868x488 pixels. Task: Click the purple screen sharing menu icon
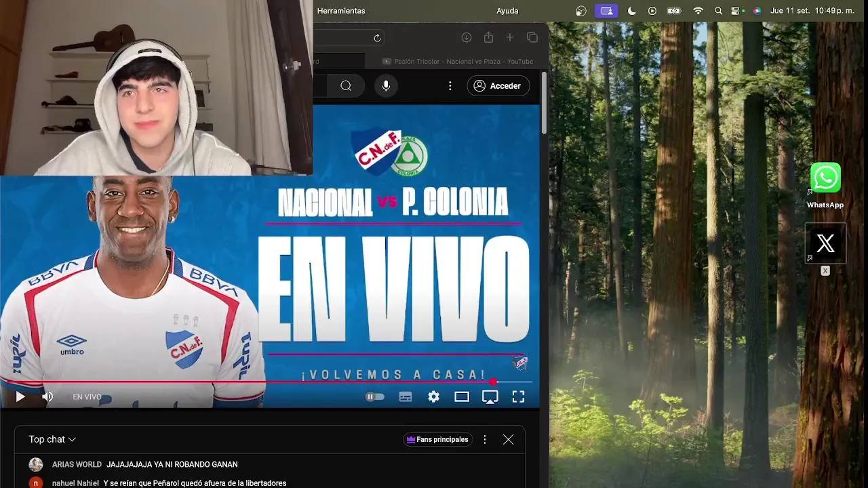606,11
